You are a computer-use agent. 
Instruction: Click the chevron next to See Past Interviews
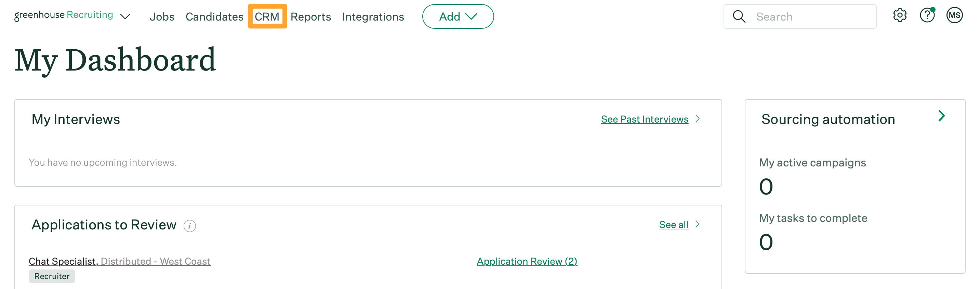pos(698,119)
